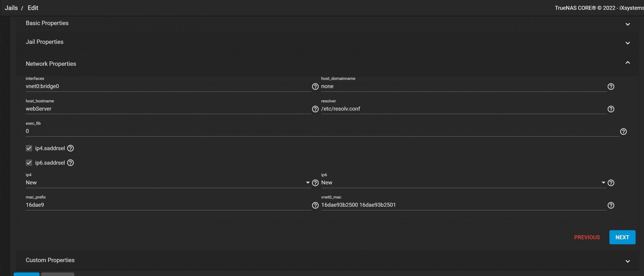This screenshot has height=276, width=644.
Task: Click into the exec_fib field
Action: coord(322,131)
